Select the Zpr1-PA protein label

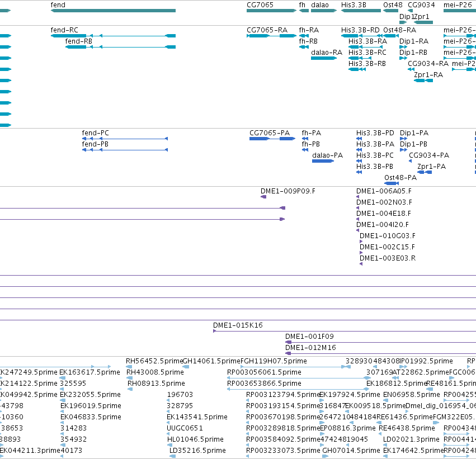[431, 167]
